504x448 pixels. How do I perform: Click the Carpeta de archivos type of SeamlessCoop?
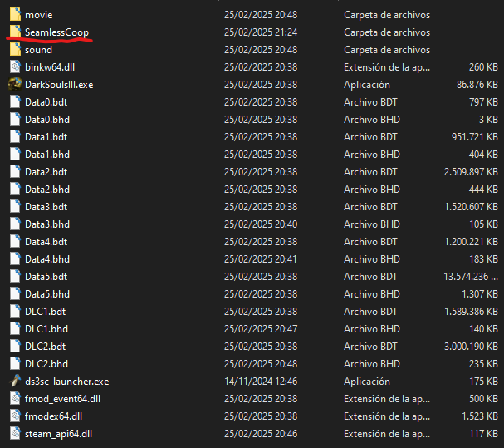tap(387, 32)
